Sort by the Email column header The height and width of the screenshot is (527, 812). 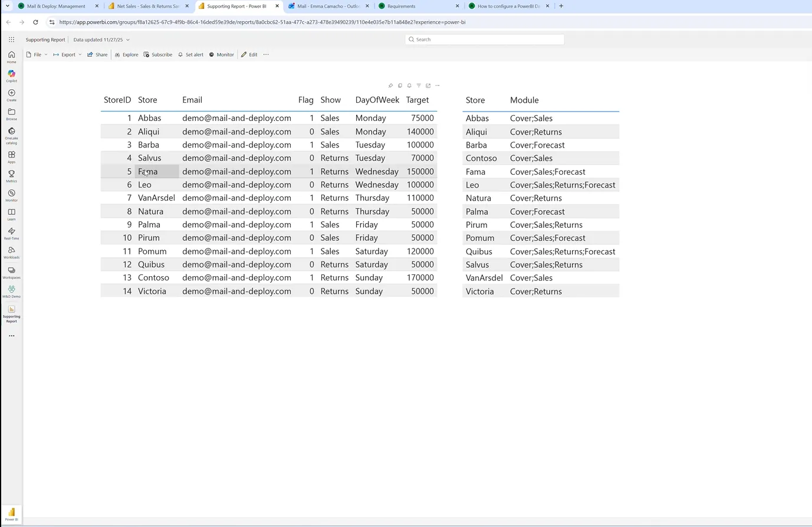[x=192, y=100]
